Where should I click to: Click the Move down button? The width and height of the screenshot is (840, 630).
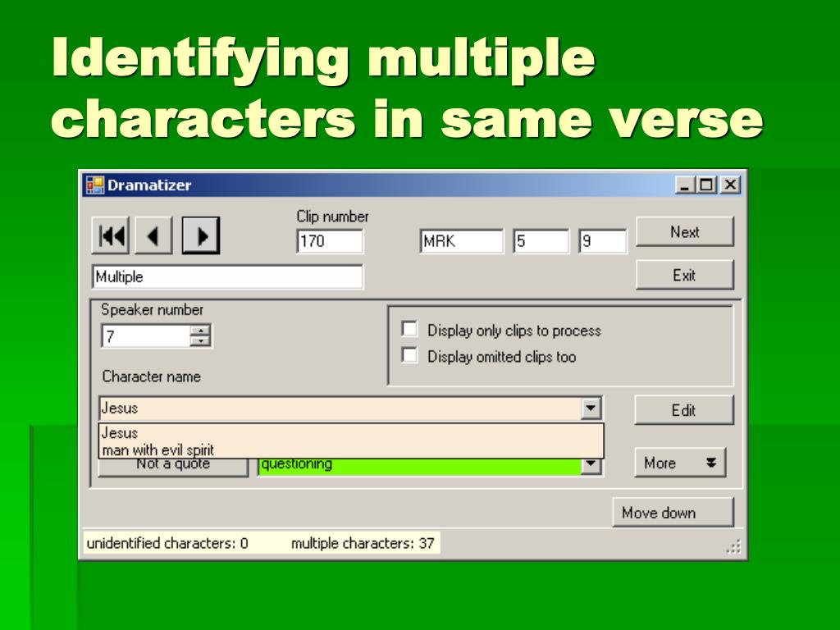(x=673, y=513)
